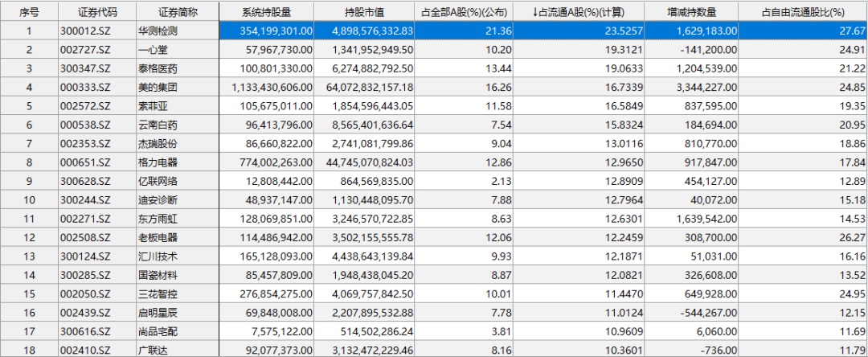Click the 尚品宅配 name cell
Image resolution: width=868 pixels, height=357 pixels.
(x=178, y=331)
